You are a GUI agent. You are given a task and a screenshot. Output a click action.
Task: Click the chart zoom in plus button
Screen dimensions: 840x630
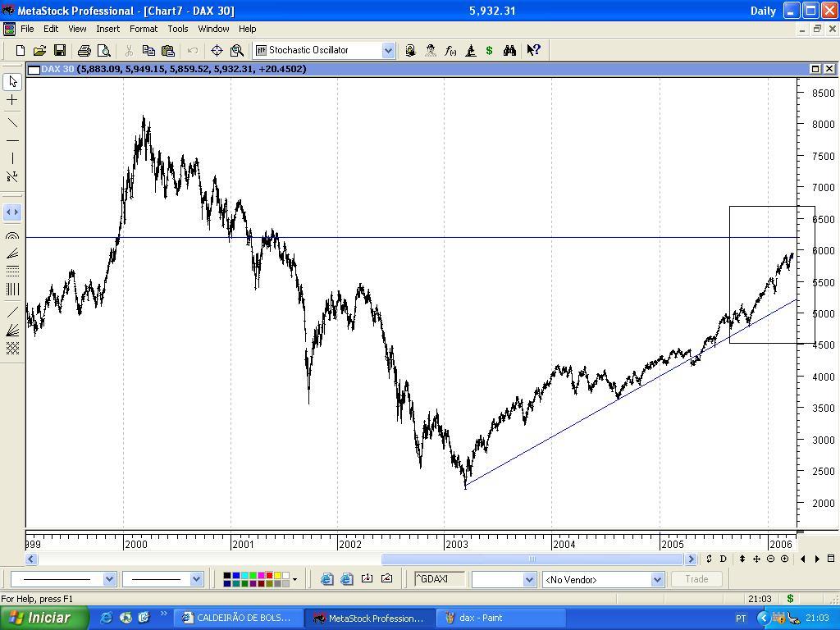tap(785, 559)
